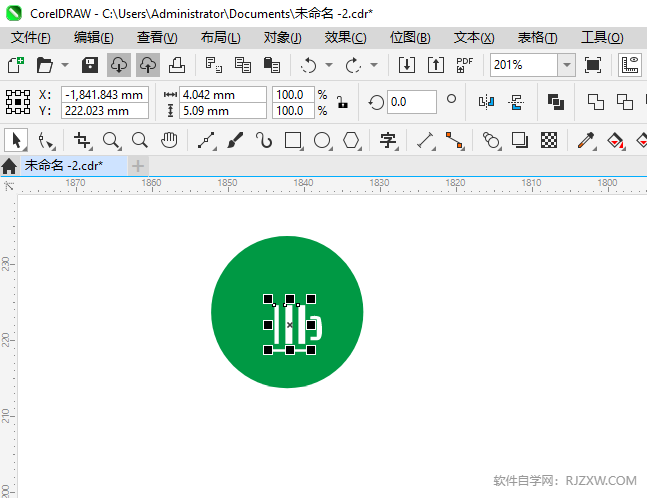This screenshot has height=498, width=647.
Task: Select the Freehand line tool
Action: click(x=206, y=140)
